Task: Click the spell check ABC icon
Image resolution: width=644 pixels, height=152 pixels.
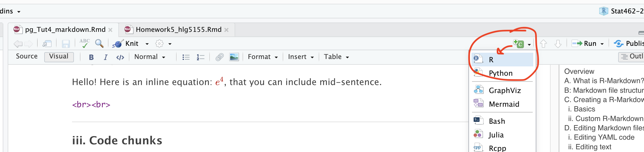Action: [x=84, y=43]
